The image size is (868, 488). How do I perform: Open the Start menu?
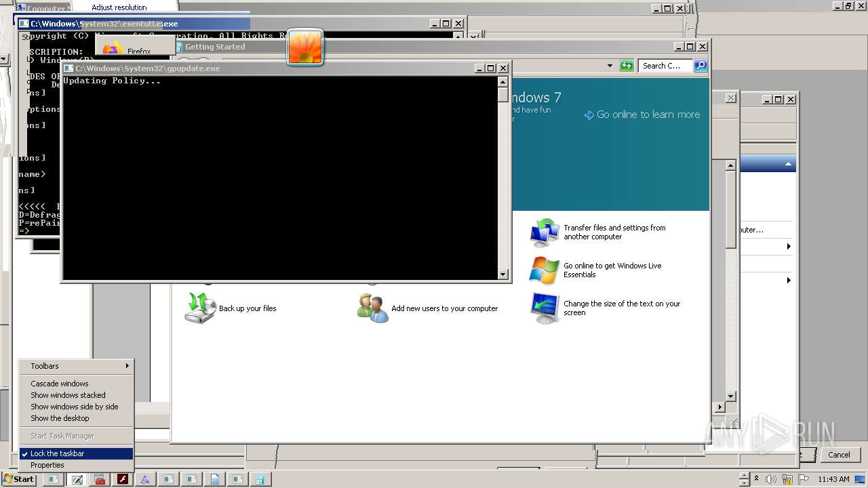pyautogui.click(x=18, y=479)
